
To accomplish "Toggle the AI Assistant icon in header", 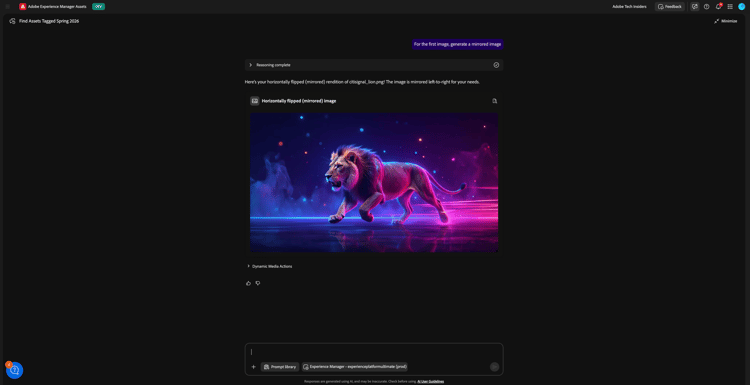I will point(695,7).
